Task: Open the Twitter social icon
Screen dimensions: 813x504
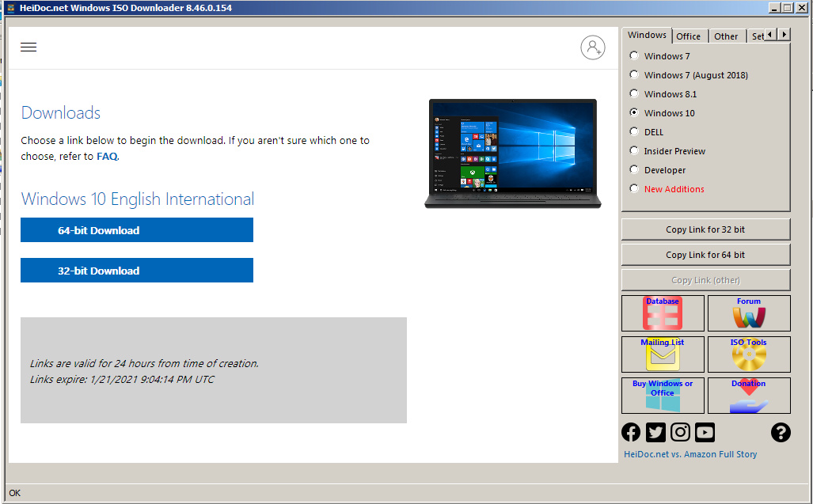Action: [655, 432]
